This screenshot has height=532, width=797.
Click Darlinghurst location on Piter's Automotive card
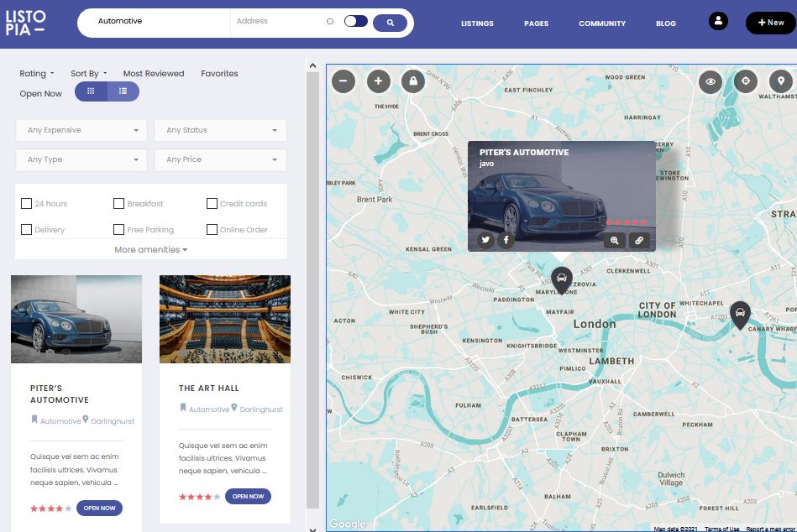pyautogui.click(x=113, y=421)
